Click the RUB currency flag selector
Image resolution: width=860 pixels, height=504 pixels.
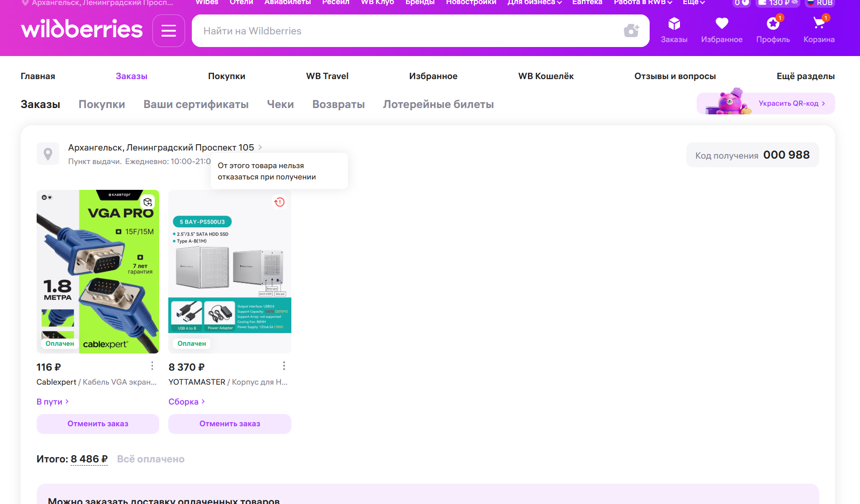820,3
